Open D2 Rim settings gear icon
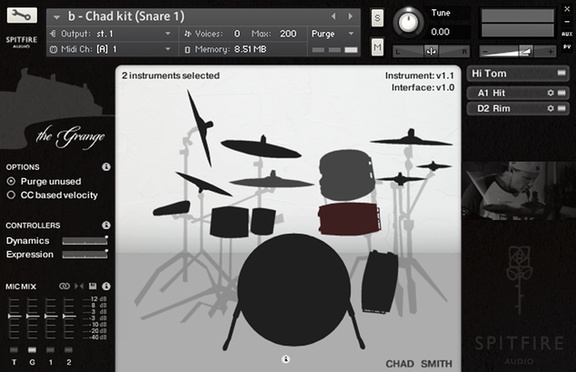 tap(550, 108)
